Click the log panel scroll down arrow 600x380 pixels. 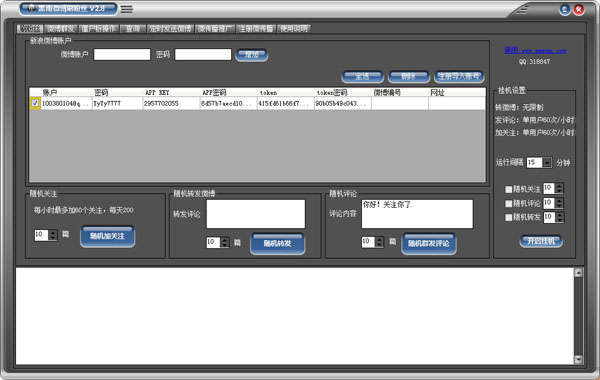[x=578, y=359]
